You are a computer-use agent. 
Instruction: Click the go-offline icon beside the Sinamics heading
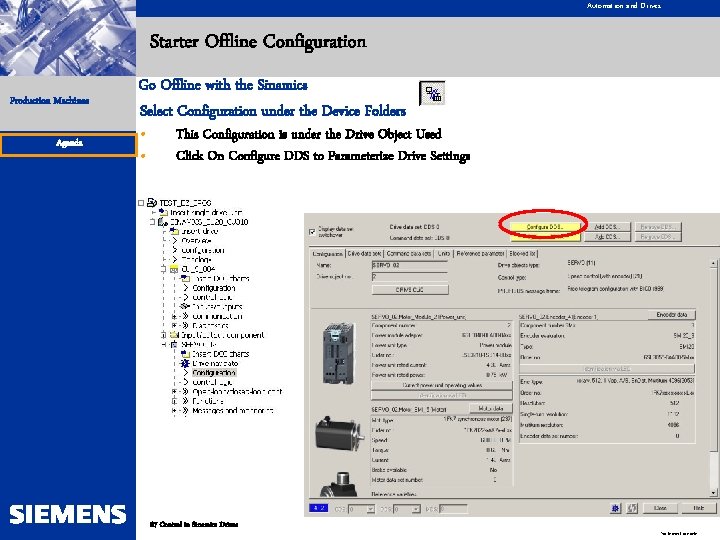click(x=432, y=93)
